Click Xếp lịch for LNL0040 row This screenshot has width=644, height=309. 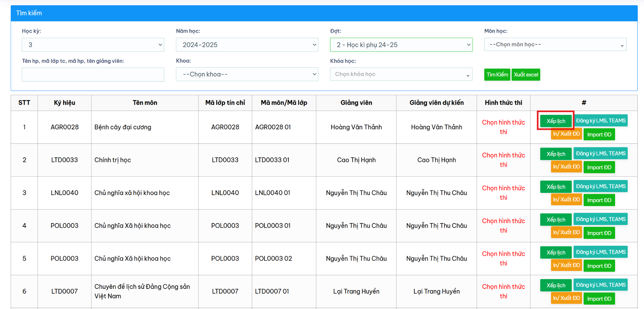[556, 187]
